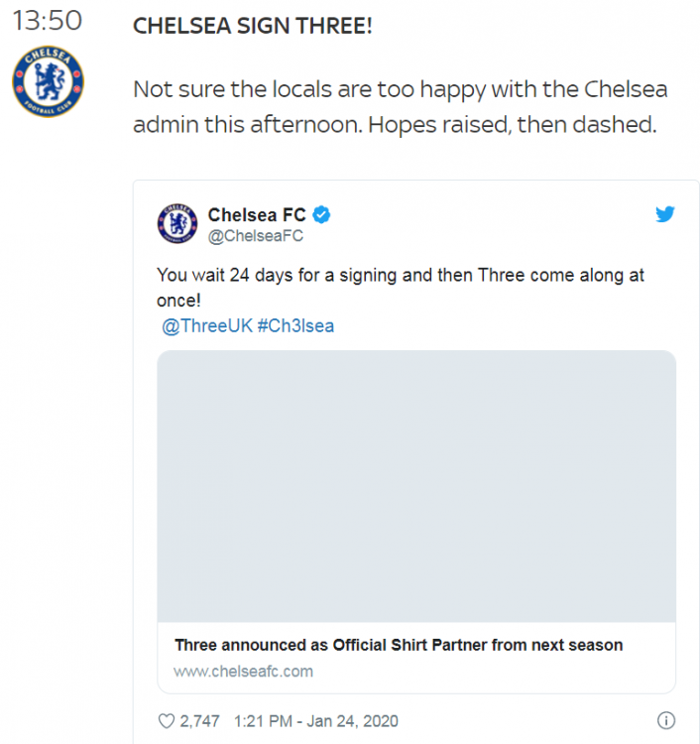Open the @ChelseaFC handle
The image size is (700, 744).
click(x=256, y=236)
